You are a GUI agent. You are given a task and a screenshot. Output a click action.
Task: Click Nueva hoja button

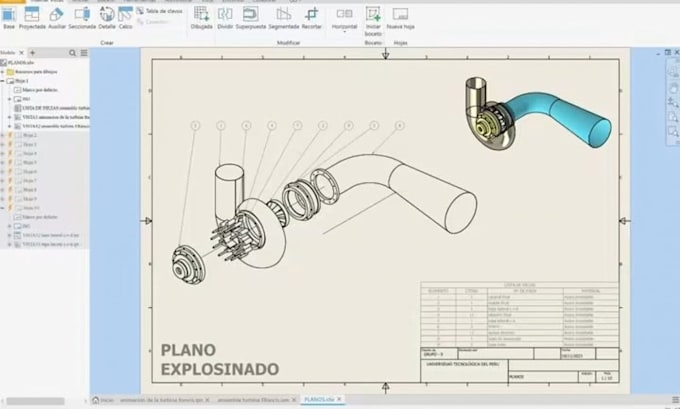(400, 18)
